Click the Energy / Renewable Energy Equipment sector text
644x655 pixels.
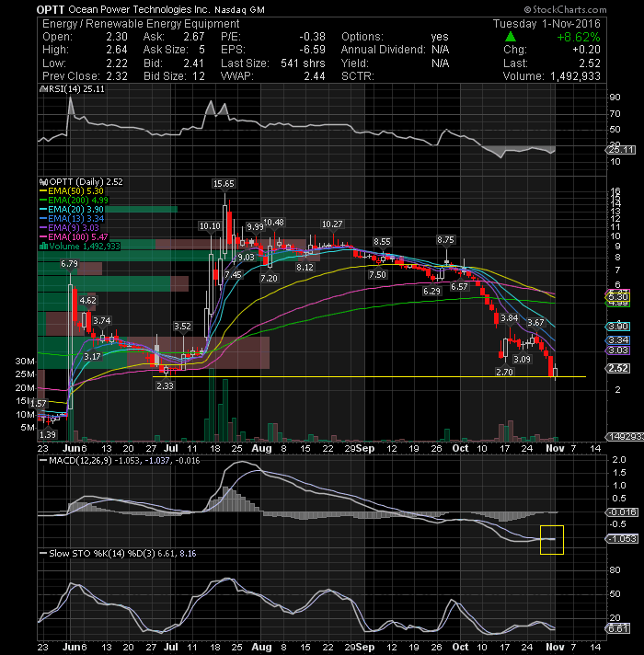click(141, 24)
